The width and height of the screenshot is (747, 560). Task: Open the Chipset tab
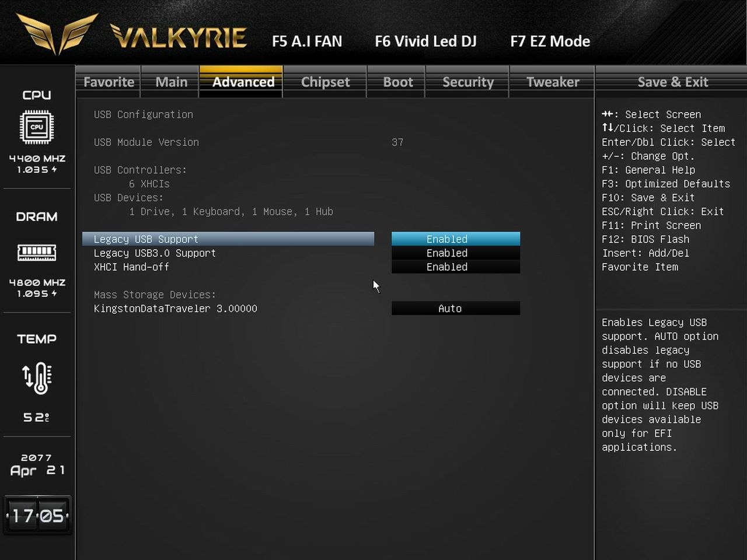click(x=325, y=82)
